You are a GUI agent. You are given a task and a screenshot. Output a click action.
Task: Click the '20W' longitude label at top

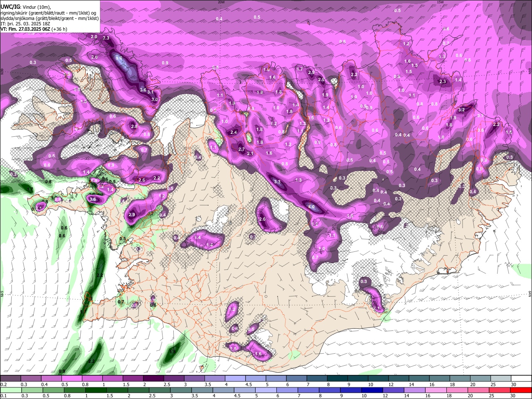[221, 2]
